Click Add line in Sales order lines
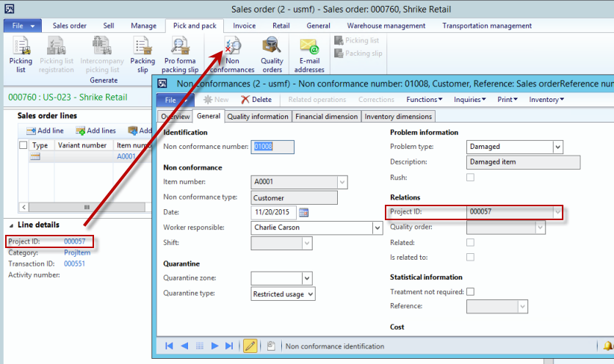 pos(45,131)
